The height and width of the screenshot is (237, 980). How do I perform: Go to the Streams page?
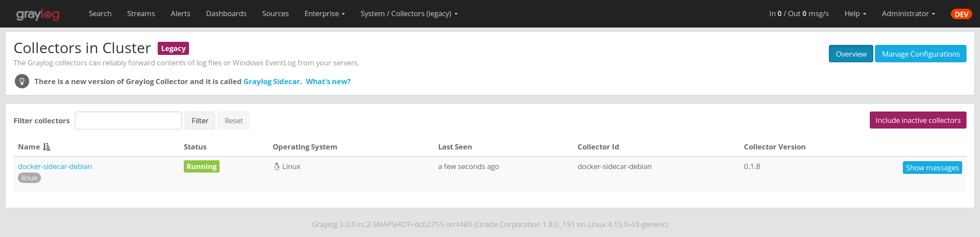pos(141,14)
